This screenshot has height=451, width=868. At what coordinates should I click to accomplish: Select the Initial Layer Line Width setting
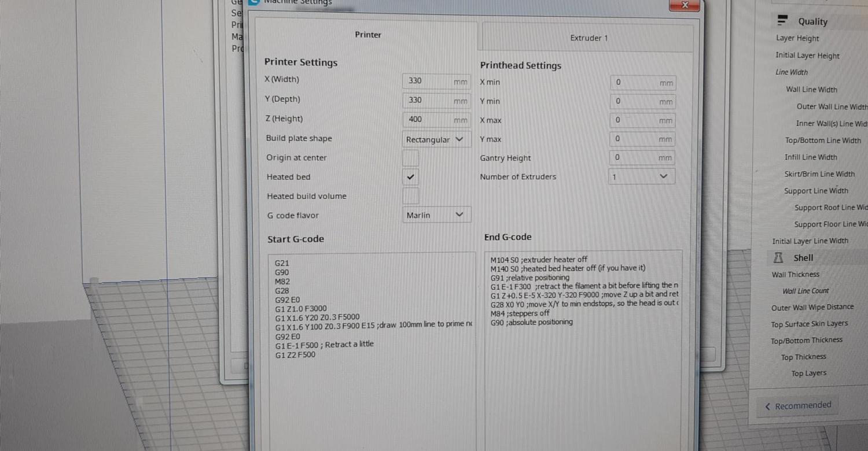[810, 241]
